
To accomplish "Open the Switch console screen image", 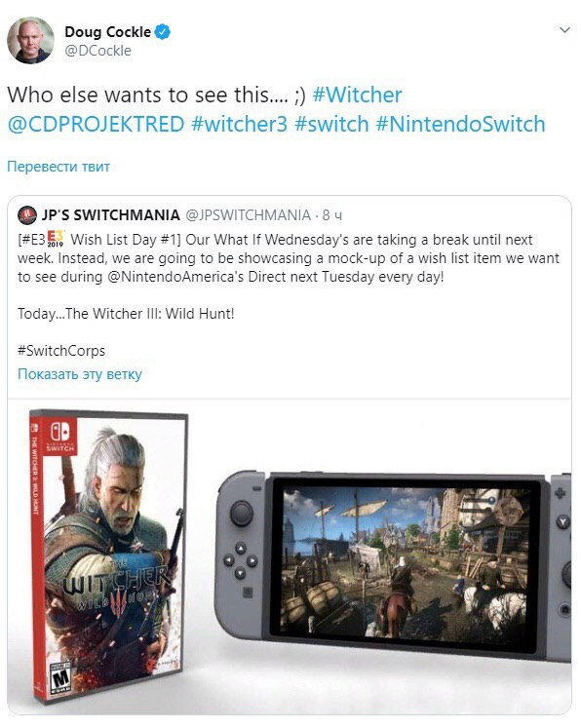I will click(404, 562).
